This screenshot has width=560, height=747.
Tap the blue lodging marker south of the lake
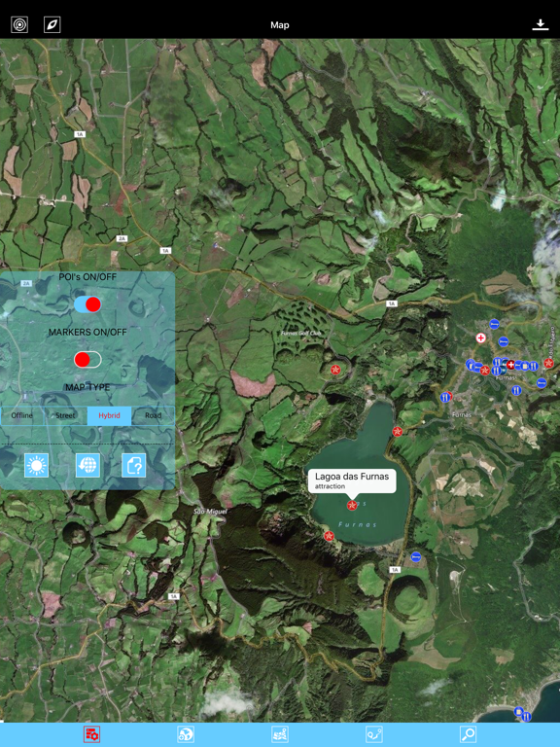point(416,556)
